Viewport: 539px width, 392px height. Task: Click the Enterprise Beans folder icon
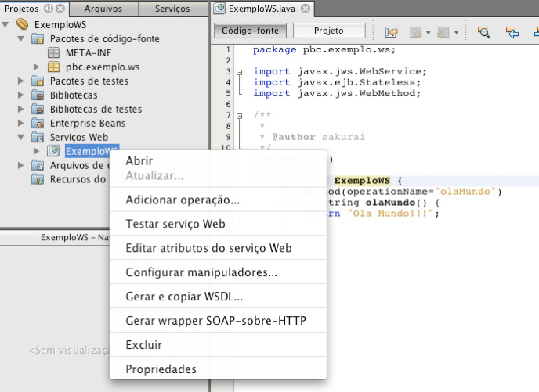click(38, 123)
